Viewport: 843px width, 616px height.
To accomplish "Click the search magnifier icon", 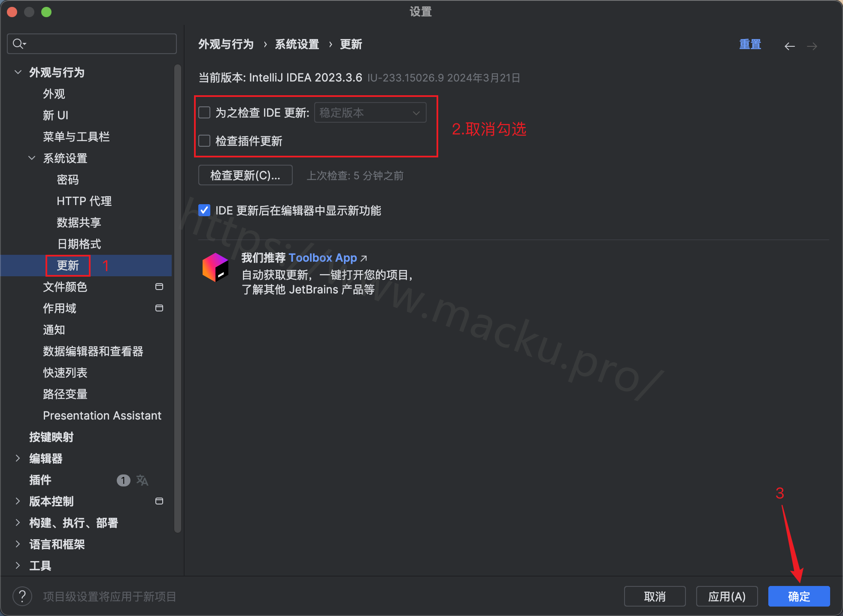I will 19,44.
